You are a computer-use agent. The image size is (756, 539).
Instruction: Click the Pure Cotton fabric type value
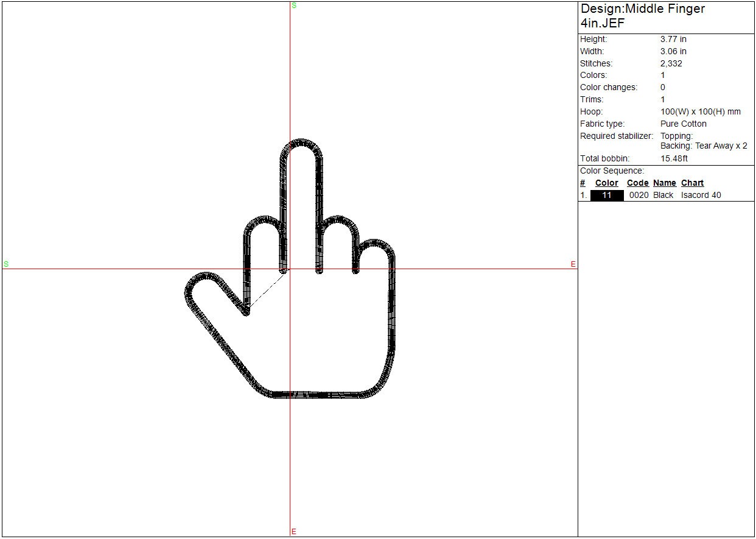683,124
